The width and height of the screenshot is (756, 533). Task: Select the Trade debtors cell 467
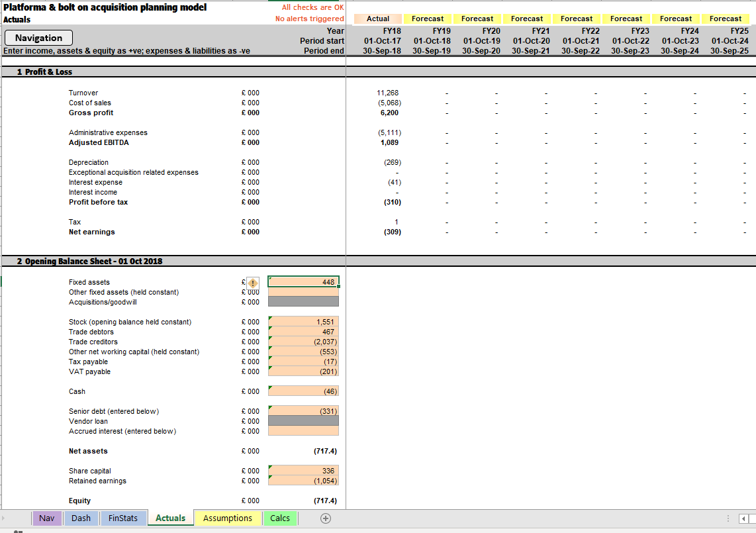(303, 332)
